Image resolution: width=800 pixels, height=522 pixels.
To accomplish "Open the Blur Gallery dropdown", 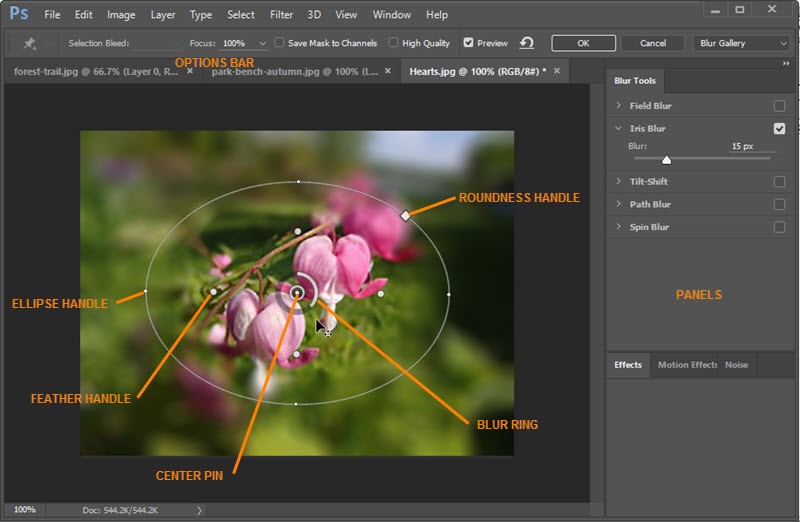I will click(741, 43).
